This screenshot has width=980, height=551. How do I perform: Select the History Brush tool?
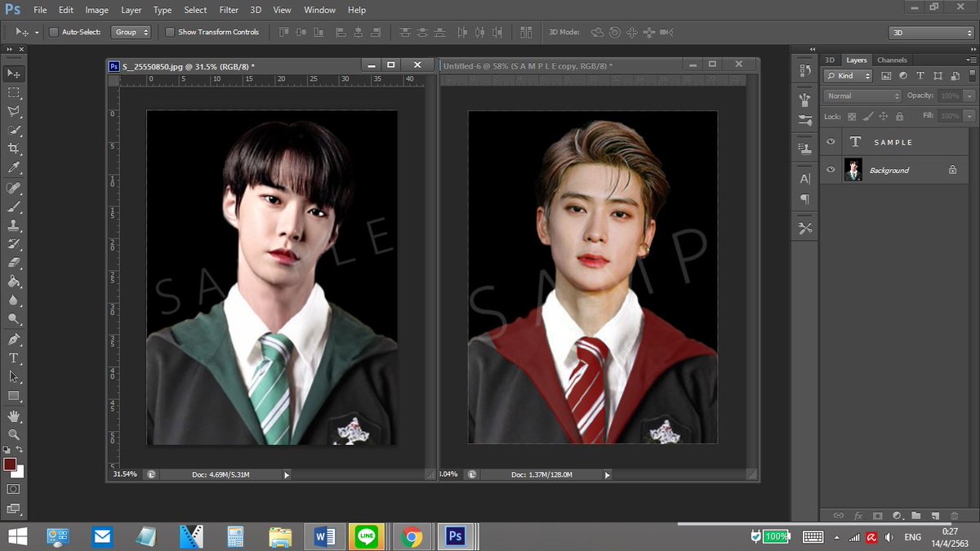[x=14, y=244]
